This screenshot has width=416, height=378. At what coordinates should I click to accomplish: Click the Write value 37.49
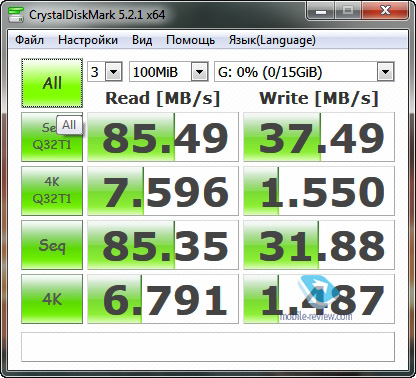pyautogui.click(x=319, y=137)
